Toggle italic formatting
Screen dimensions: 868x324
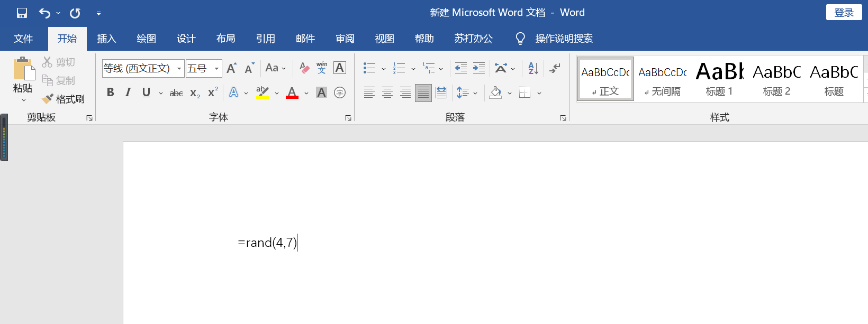coord(128,92)
